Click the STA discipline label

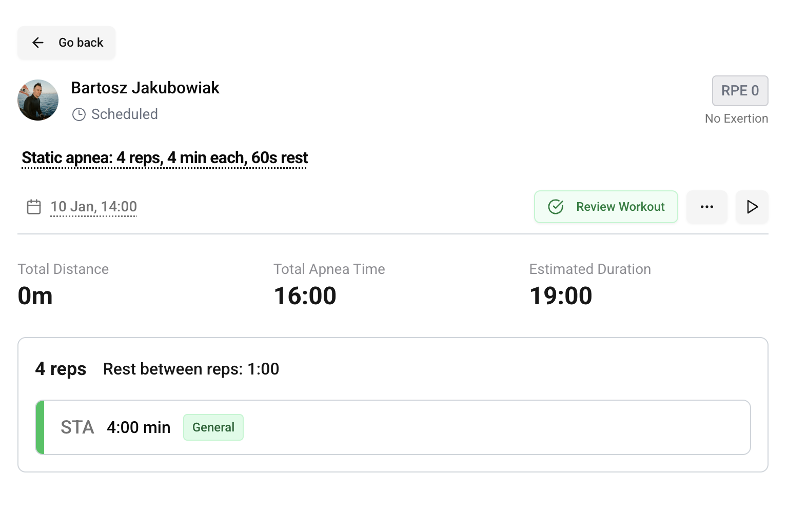click(x=77, y=427)
